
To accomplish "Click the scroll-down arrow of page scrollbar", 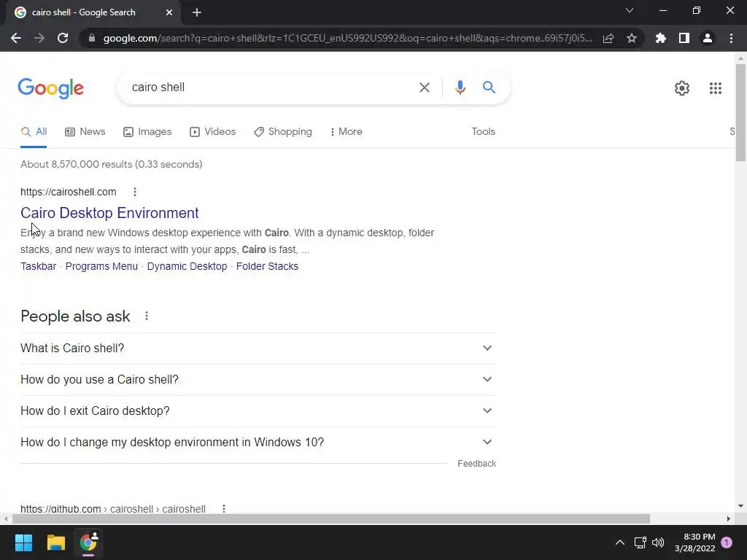I will coord(740,506).
